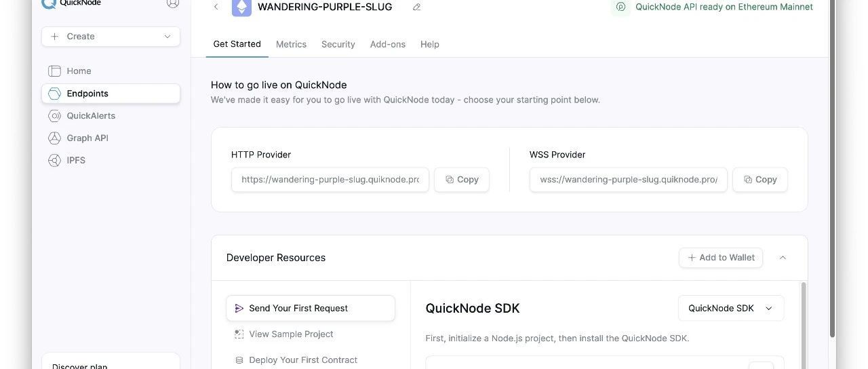Viewport: 868px width, 369px height.
Task: Click the Add to Wallet button
Action: 721,258
